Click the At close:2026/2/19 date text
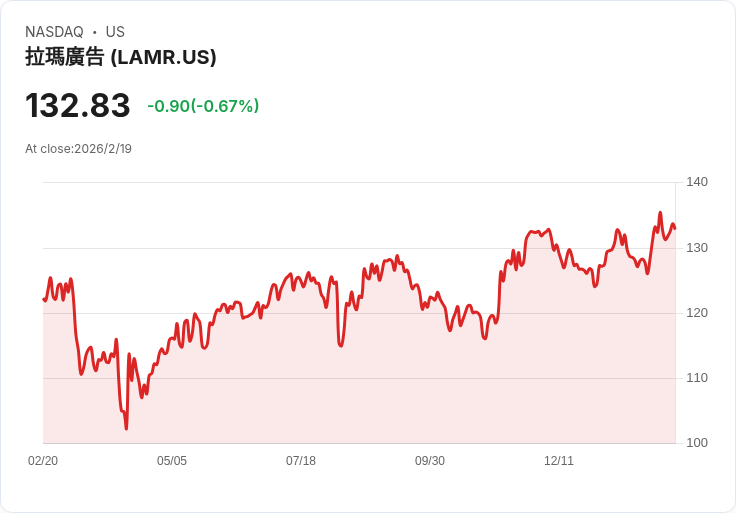Screen dimensions: 736x513 (x=78, y=149)
